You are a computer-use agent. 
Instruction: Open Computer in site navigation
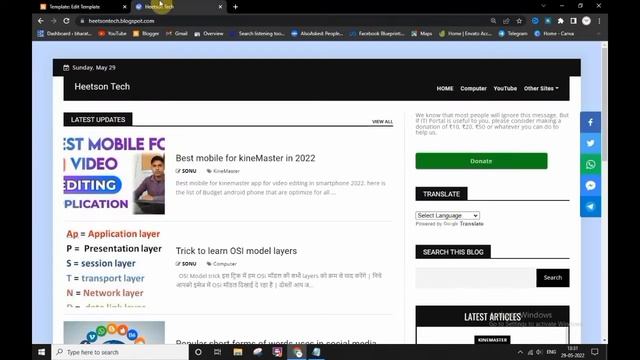coord(473,88)
